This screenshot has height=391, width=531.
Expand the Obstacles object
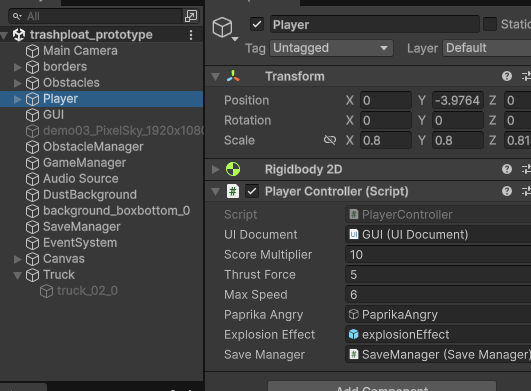click(x=18, y=83)
